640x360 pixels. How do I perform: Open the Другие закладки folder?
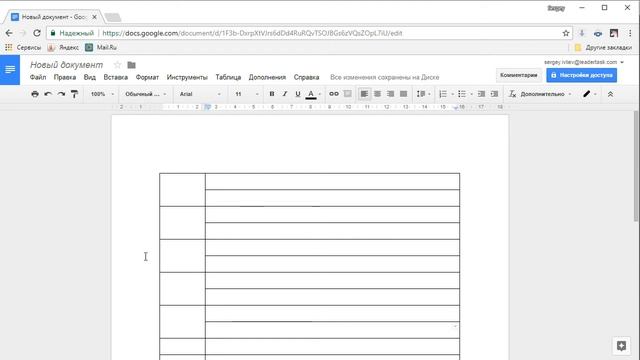(x=603, y=47)
